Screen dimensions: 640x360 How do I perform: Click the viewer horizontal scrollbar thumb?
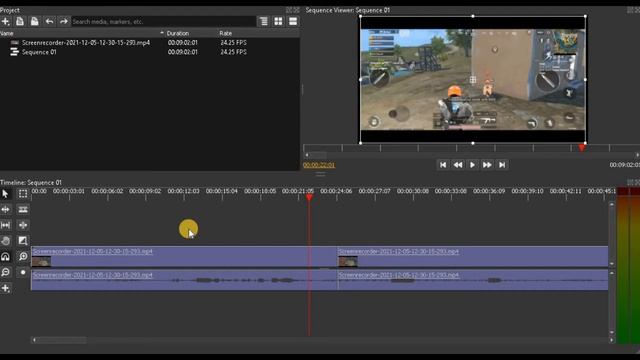(x=318, y=155)
